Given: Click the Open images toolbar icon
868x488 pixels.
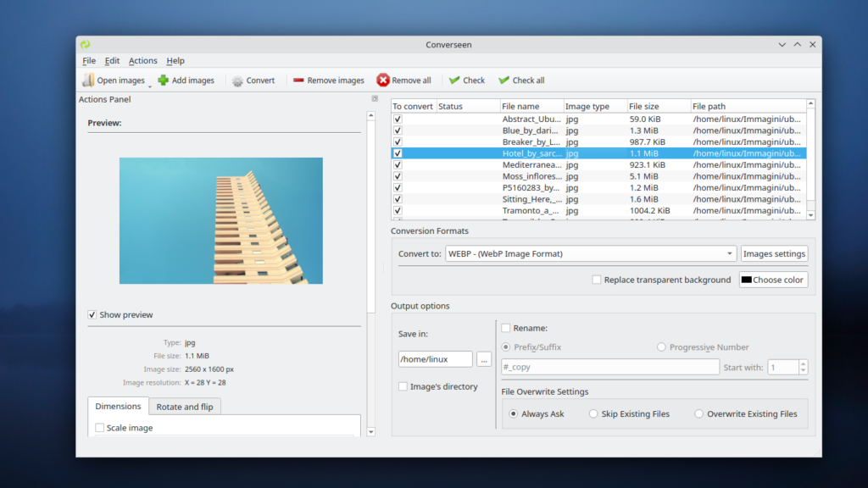Looking at the screenshot, I should tap(88, 80).
